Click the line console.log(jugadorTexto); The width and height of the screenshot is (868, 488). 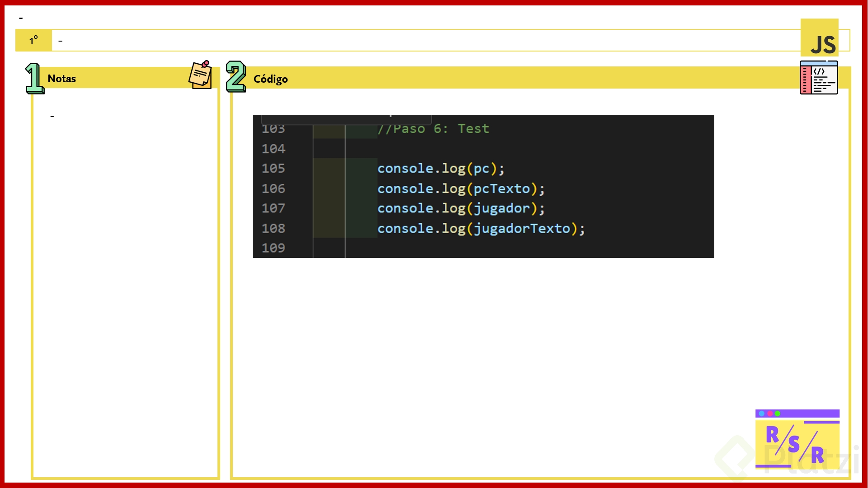(x=481, y=229)
